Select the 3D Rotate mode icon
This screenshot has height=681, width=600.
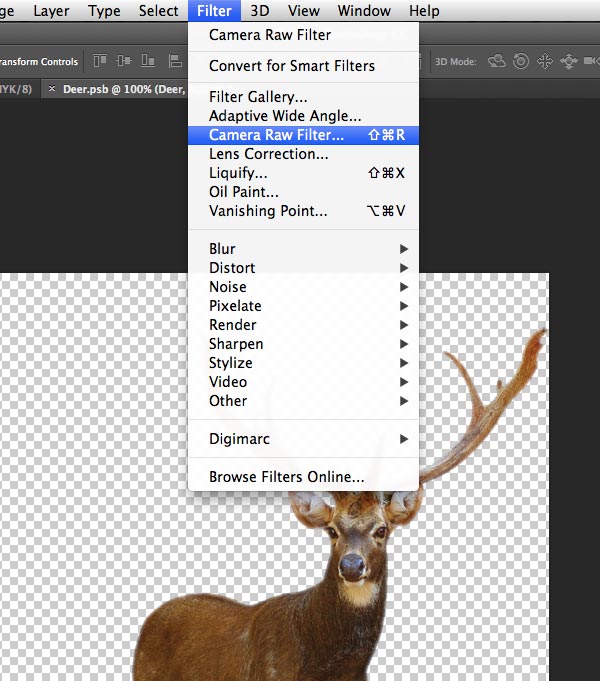[x=497, y=62]
